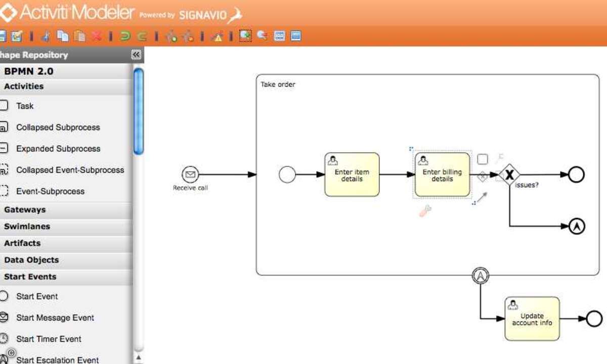Click the zoom to actual size icon
This screenshot has width=607, height=364.
[x=280, y=36]
